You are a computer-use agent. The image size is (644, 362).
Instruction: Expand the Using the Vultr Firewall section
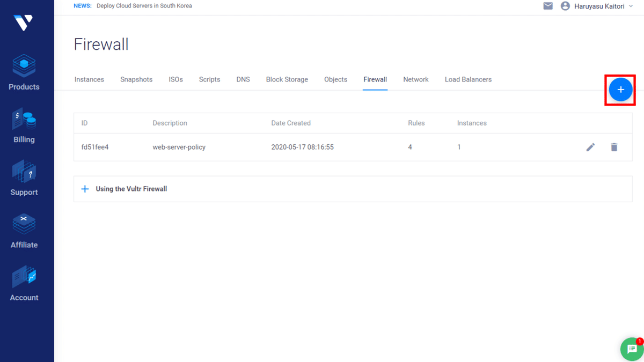[x=353, y=189]
